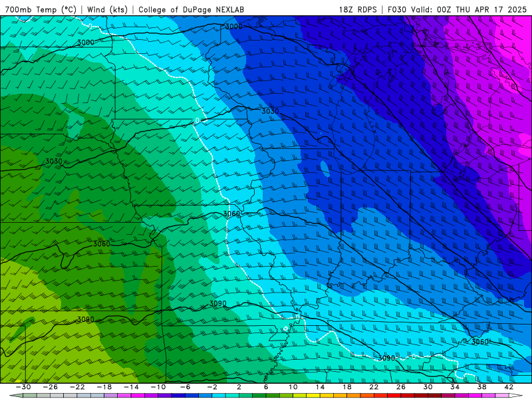This screenshot has height=399, width=532.
Task: Click the -6 temperature scale label
Action: point(186,387)
